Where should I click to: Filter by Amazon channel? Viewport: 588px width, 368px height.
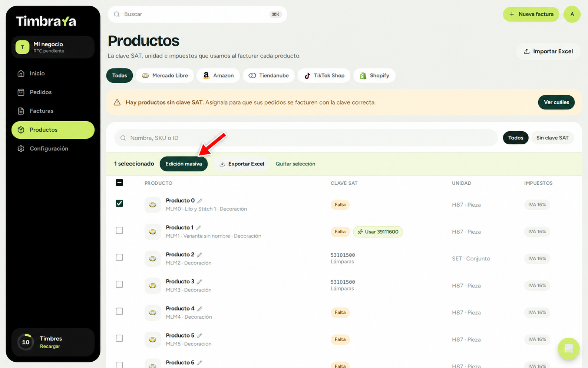(x=218, y=76)
